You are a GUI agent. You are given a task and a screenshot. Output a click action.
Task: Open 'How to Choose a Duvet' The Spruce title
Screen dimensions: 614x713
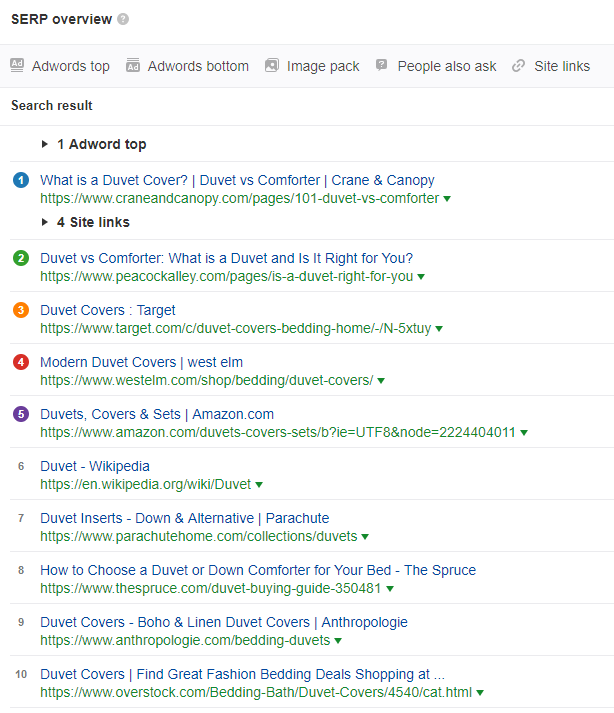point(258,570)
